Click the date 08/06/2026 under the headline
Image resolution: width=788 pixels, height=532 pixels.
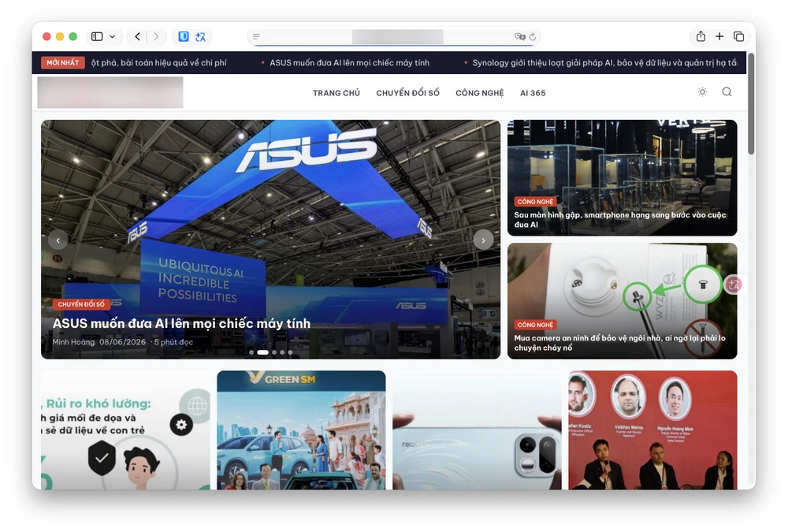pyautogui.click(x=122, y=342)
